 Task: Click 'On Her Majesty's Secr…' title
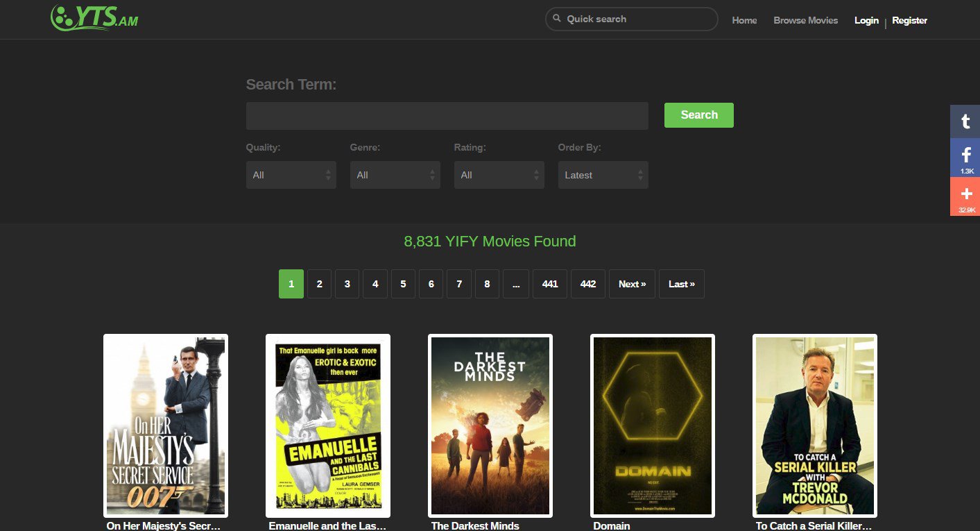pyautogui.click(x=163, y=525)
